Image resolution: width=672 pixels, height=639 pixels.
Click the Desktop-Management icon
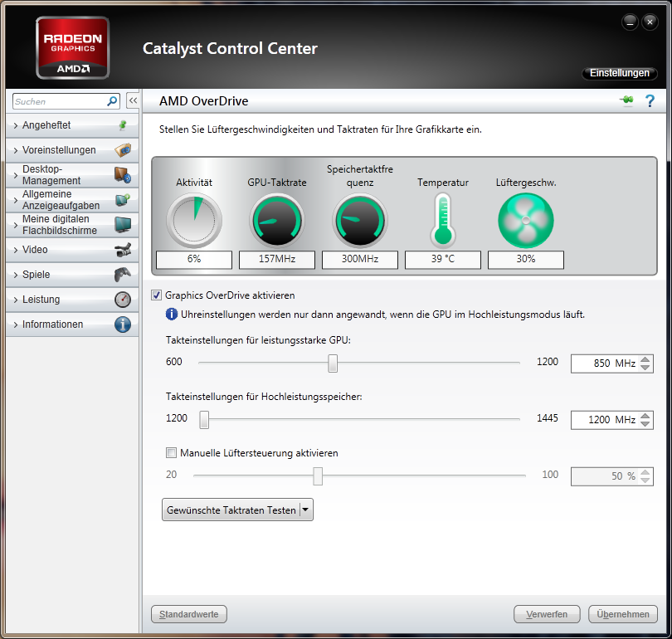[x=123, y=175]
